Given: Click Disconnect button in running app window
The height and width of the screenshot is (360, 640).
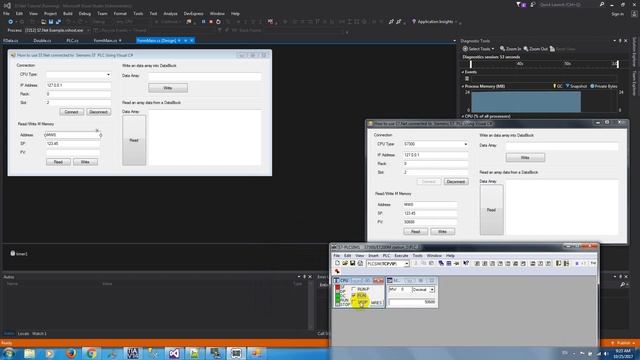Looking at the screenshot, I should coord(456,182).
